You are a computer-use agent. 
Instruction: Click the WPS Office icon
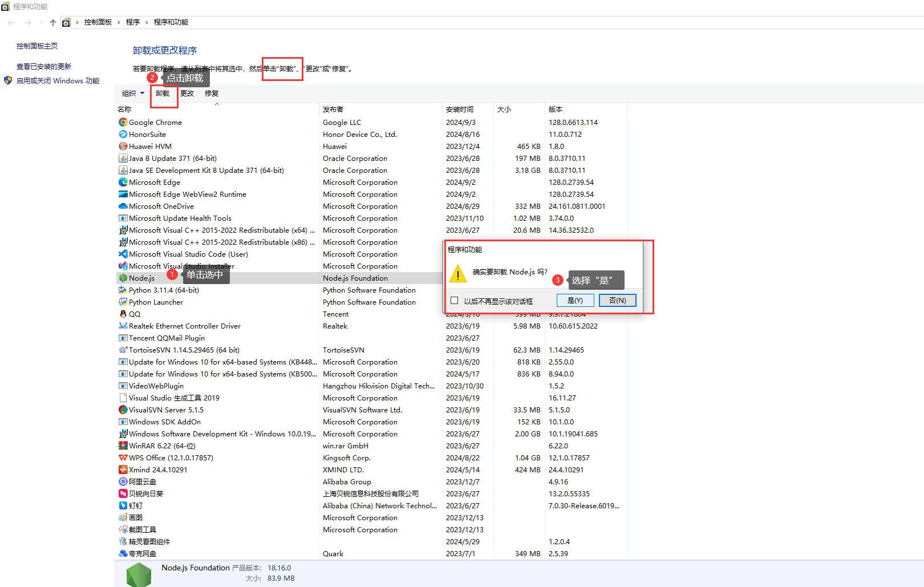tap(123, 458)
